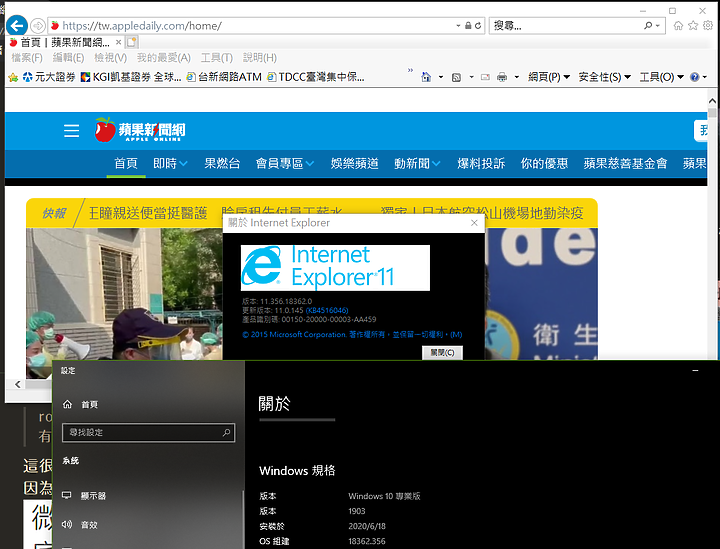This screenshot has width=720, height=549.
Task: Open the KB4516046 update link
Action: (x=327, y=310)
